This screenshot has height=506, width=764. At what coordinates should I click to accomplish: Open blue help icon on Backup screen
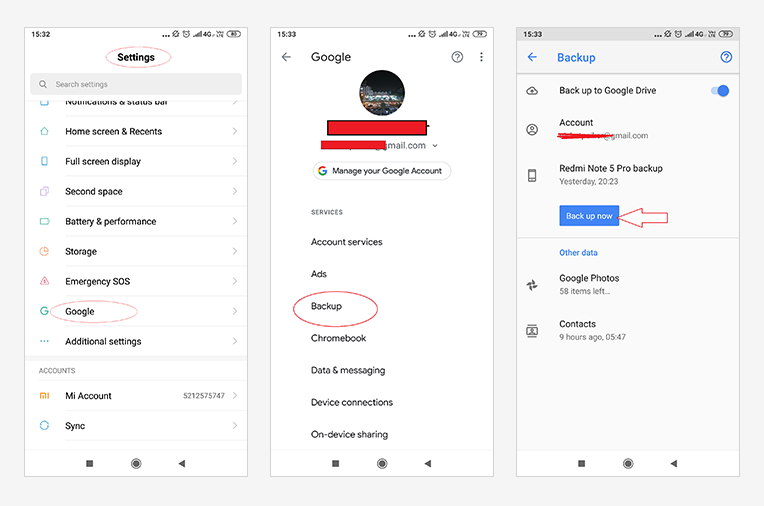pyautogui.click(x=726, y=57)
